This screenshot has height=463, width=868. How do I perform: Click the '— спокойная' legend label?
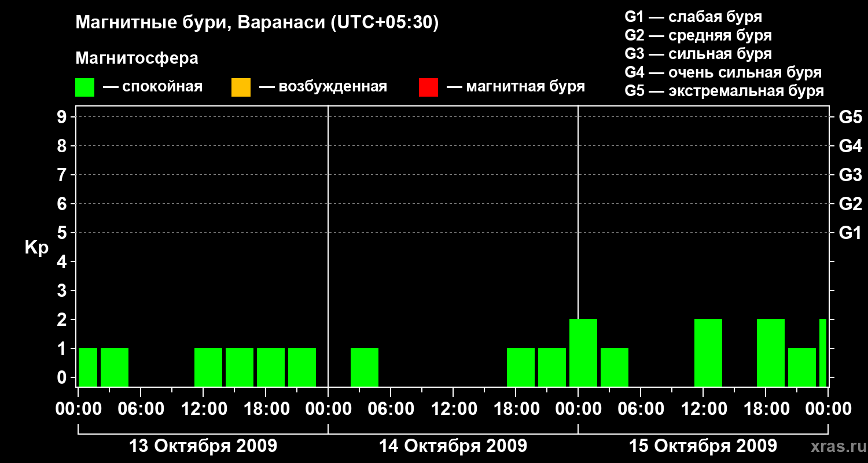[153, 87]
